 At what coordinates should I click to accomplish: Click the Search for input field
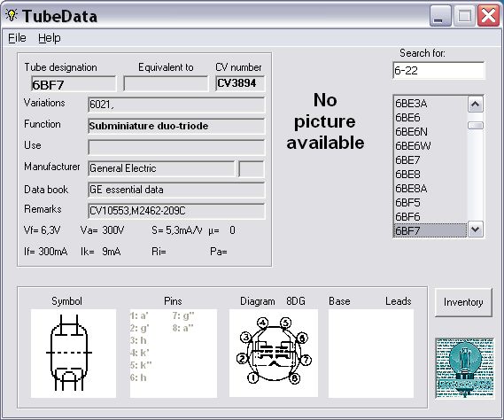tap(438, 70)
